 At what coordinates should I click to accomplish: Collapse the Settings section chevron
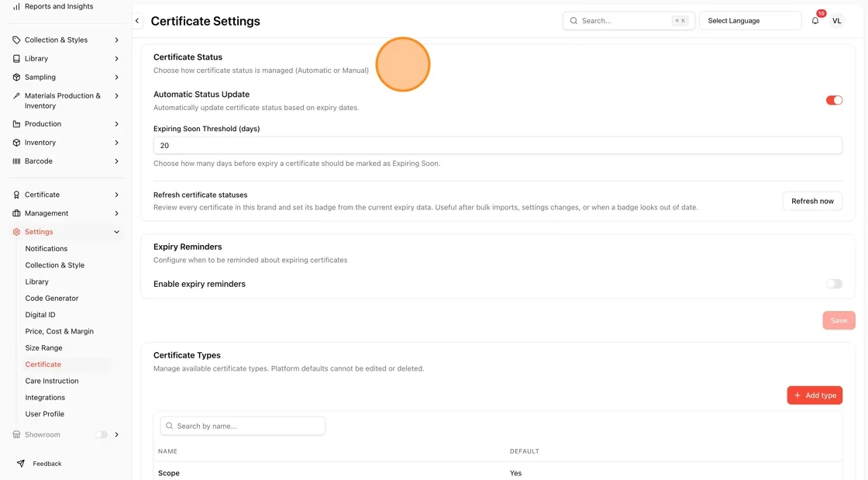(117, 232)
